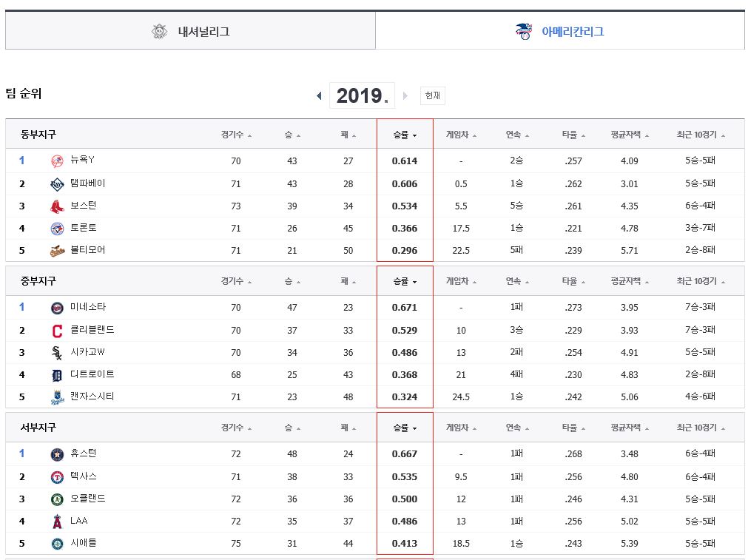This screenshot has width=748, height=560.
Task: Click the American League logo icon
Action: (x=524, y=32)
